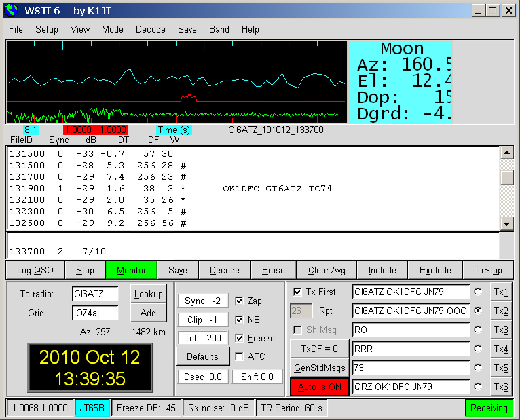Image resolution: width=520 pixels, height=420 pixels.
Task: Click the Clip -1 control
Action: pos(202,320)
